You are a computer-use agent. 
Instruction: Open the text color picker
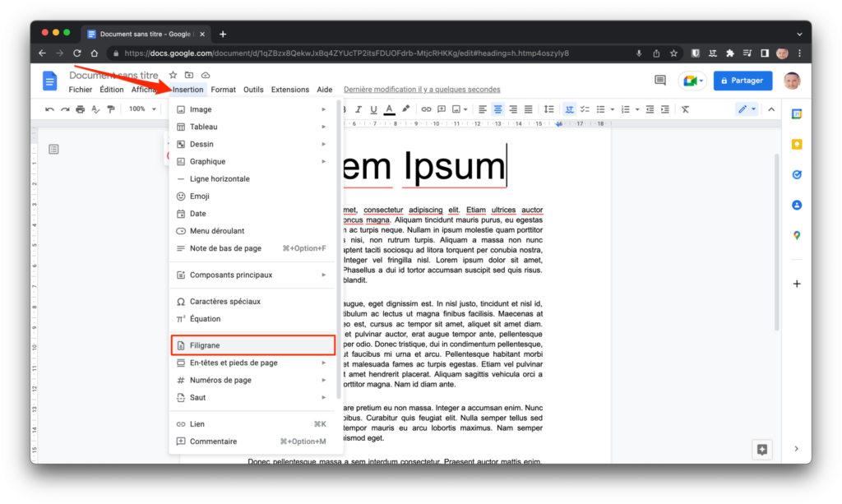coord(389,109)
